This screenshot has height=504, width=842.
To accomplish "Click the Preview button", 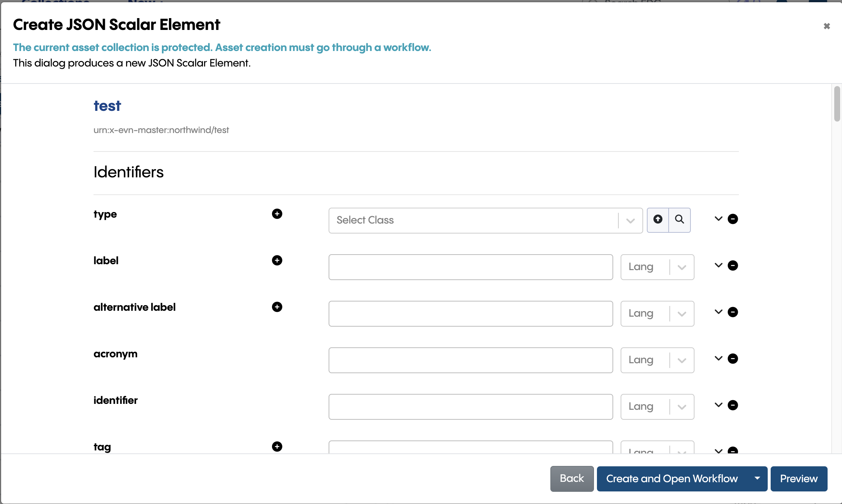I will (x=799, y=479).
